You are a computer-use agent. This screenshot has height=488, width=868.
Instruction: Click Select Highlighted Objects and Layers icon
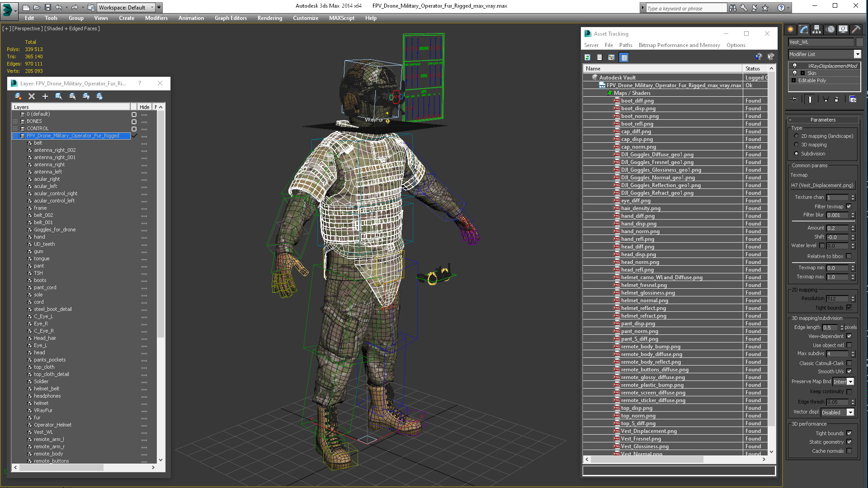(x=59, y=96)
